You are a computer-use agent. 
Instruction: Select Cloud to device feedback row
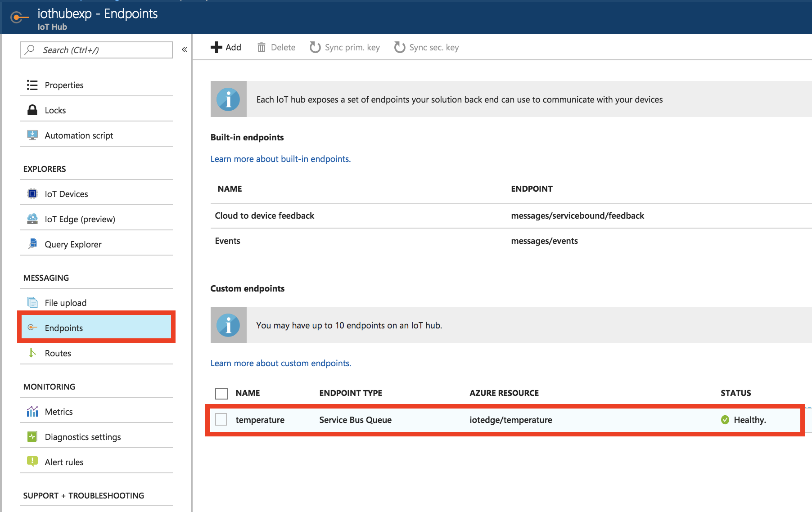coord(511,216)
